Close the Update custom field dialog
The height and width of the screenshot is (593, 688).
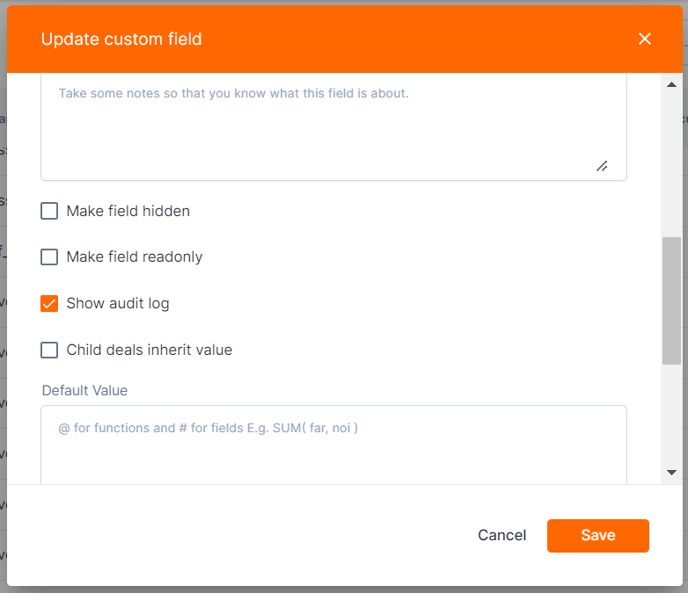[645, 39]
